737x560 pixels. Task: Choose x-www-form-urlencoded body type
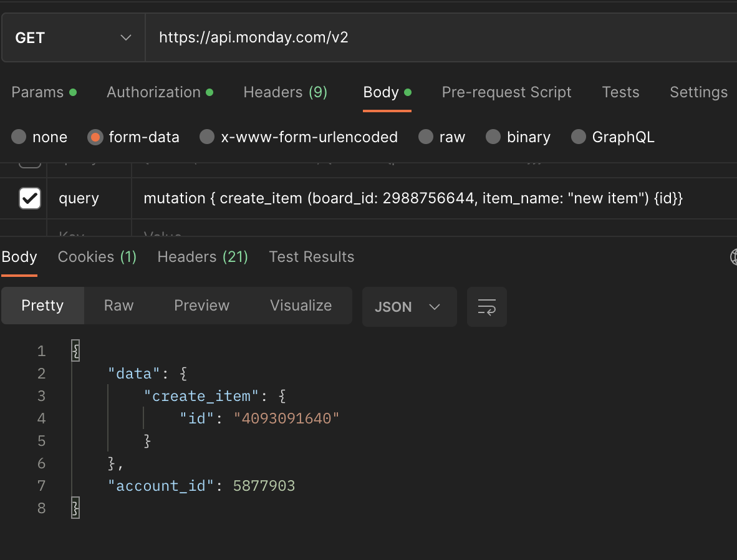point(207,137)
